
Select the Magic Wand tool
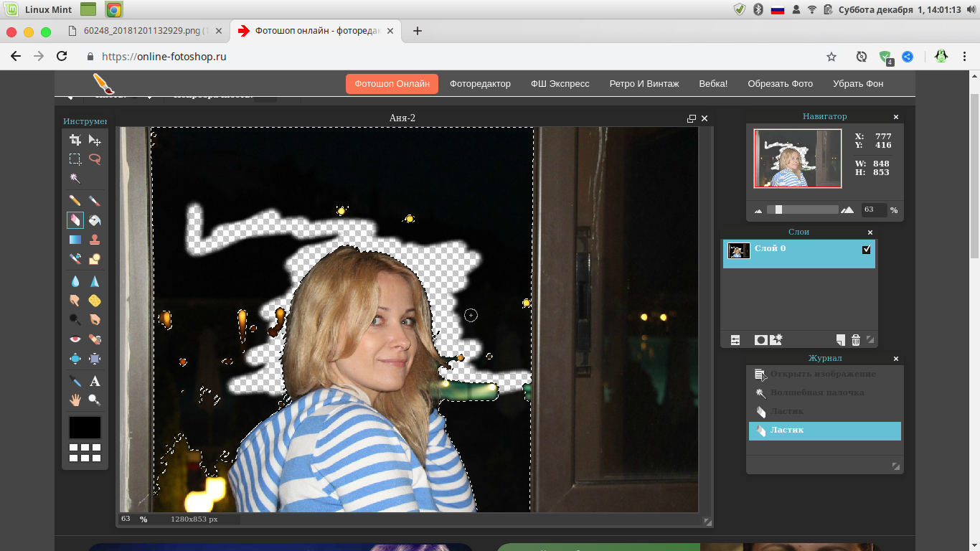75,178
